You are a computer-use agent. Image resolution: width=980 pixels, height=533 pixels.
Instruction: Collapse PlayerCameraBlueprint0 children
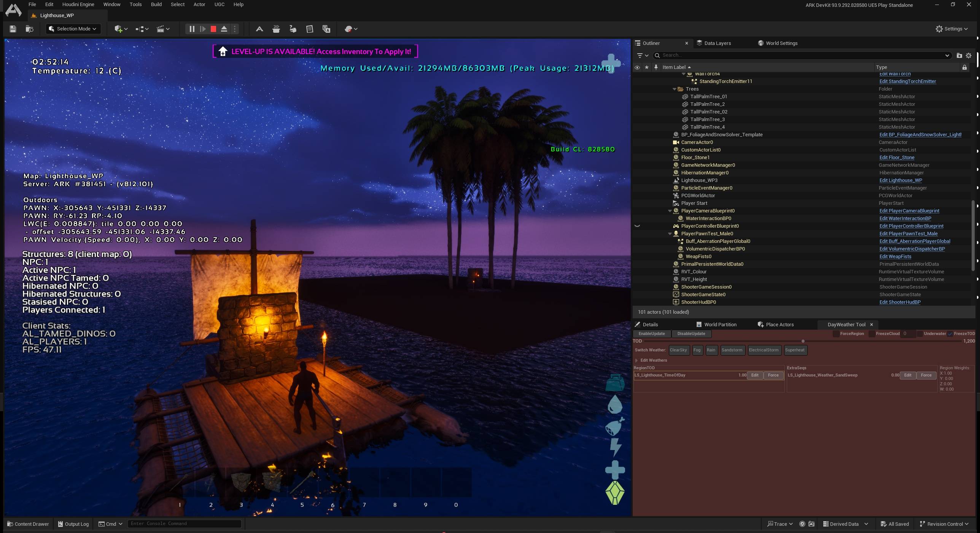[670, 211]
